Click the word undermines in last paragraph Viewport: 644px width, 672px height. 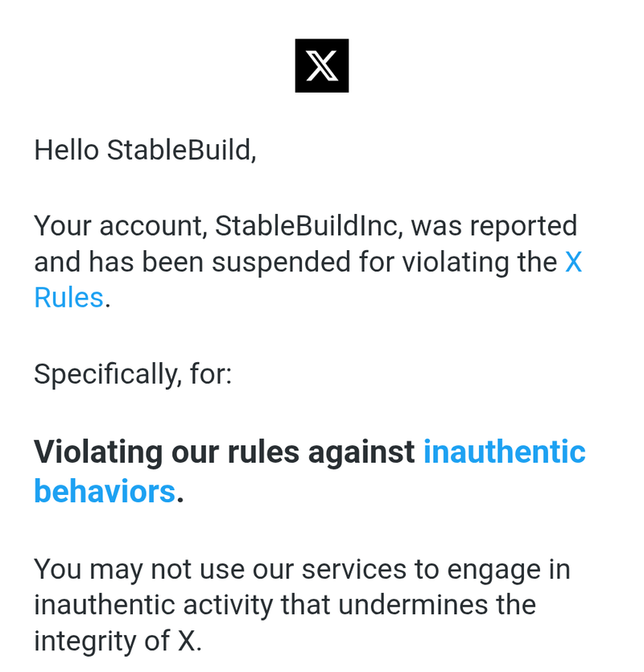click(x=413, y=605)
